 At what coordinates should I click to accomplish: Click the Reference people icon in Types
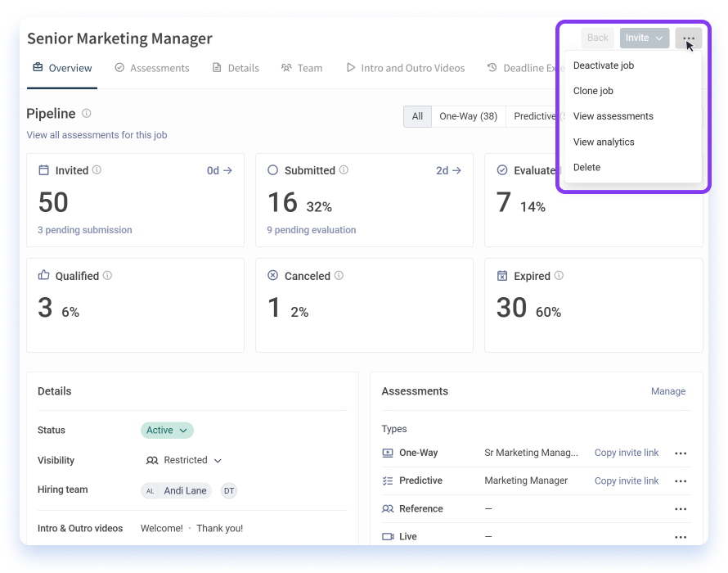pos(388,508)
